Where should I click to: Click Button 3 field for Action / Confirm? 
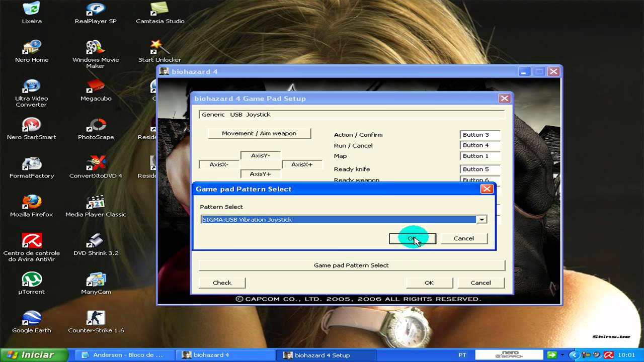pos(480,135)
